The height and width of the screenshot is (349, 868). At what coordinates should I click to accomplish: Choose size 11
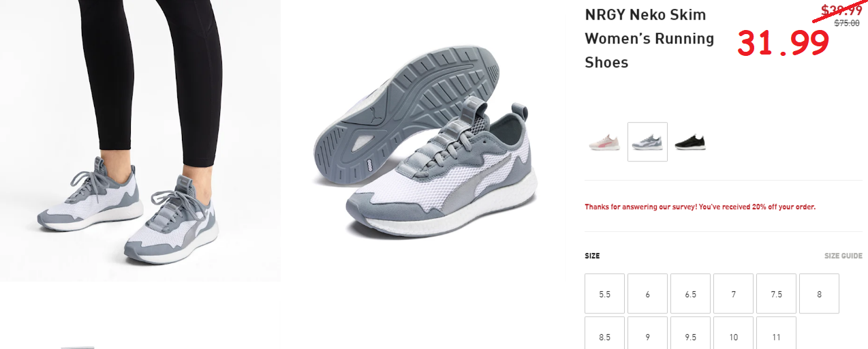776,333
